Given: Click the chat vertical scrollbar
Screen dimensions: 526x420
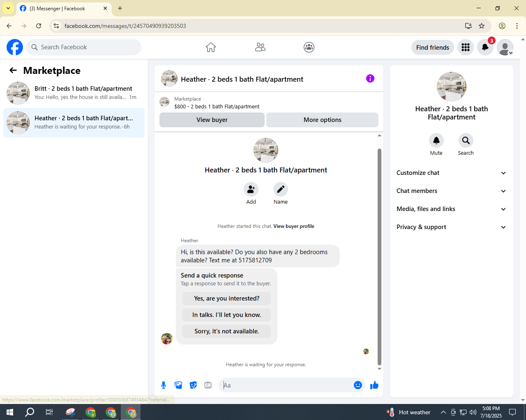Looking at the screenshot, I should click(379, 257).
